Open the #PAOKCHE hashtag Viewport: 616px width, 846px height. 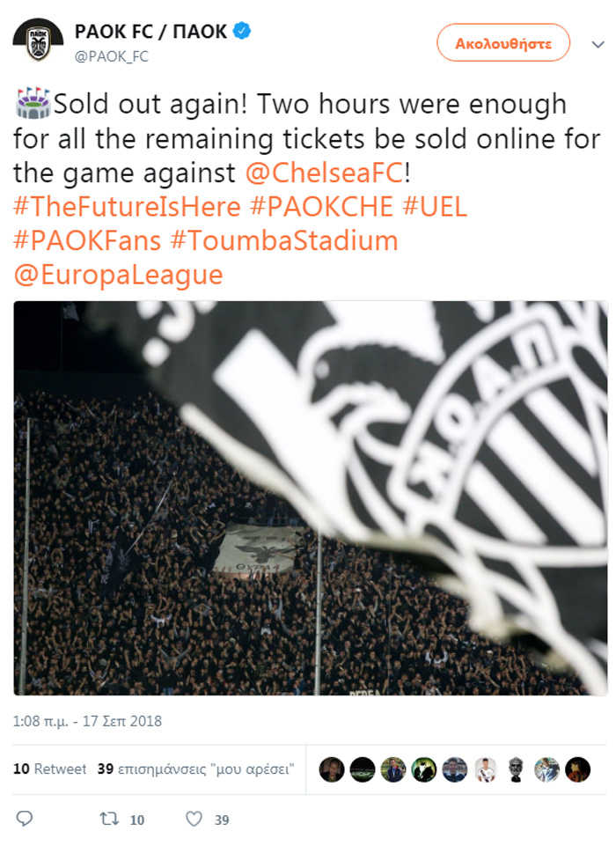pyautogui.click(x=321, y=208)
